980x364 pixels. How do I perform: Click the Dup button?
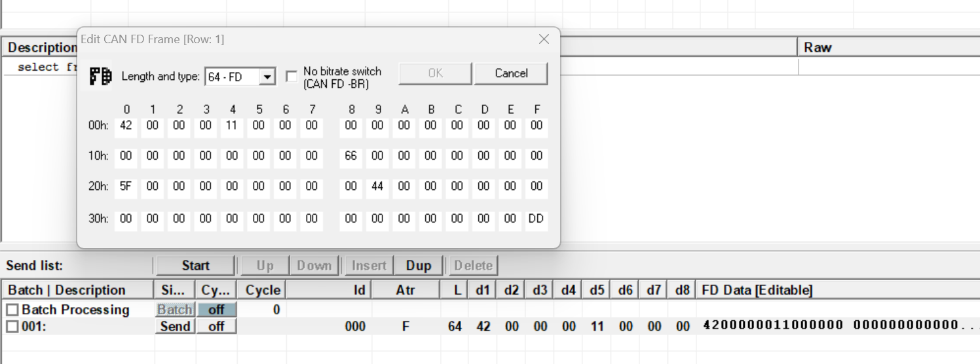pos(418,265)
